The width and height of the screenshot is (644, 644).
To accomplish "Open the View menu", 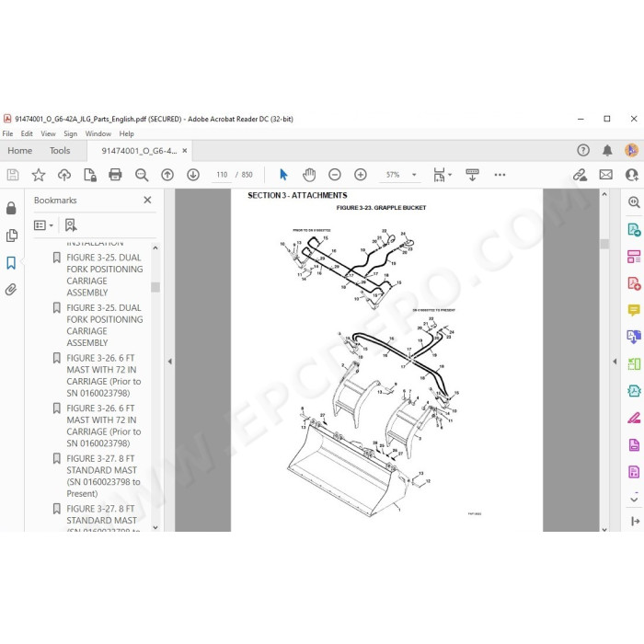I will click(48, 134).
